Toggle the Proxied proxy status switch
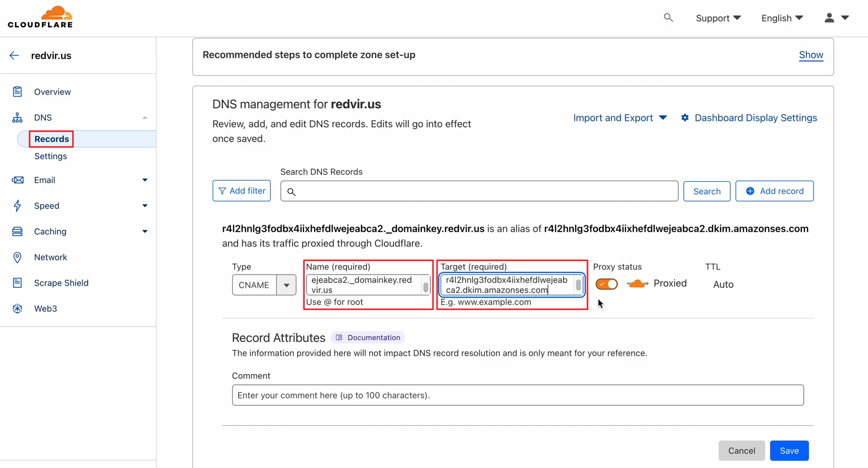Screen dimensions: 868x468 [606, 284]
